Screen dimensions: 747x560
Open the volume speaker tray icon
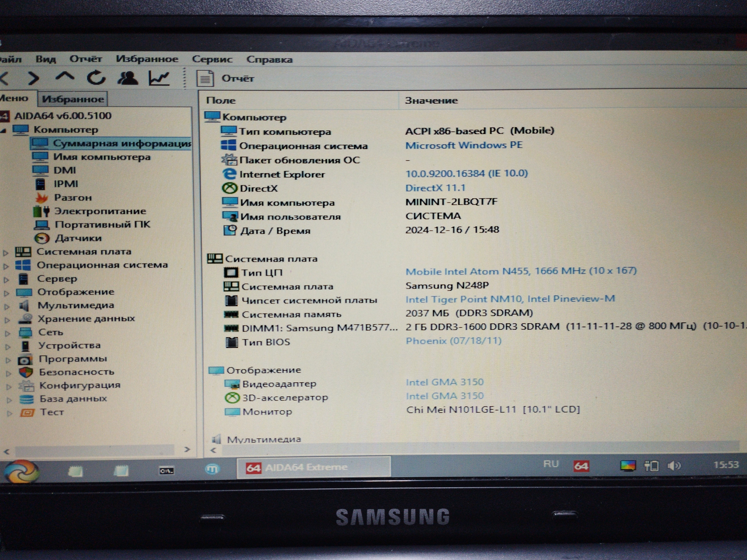tap(674, 465)
